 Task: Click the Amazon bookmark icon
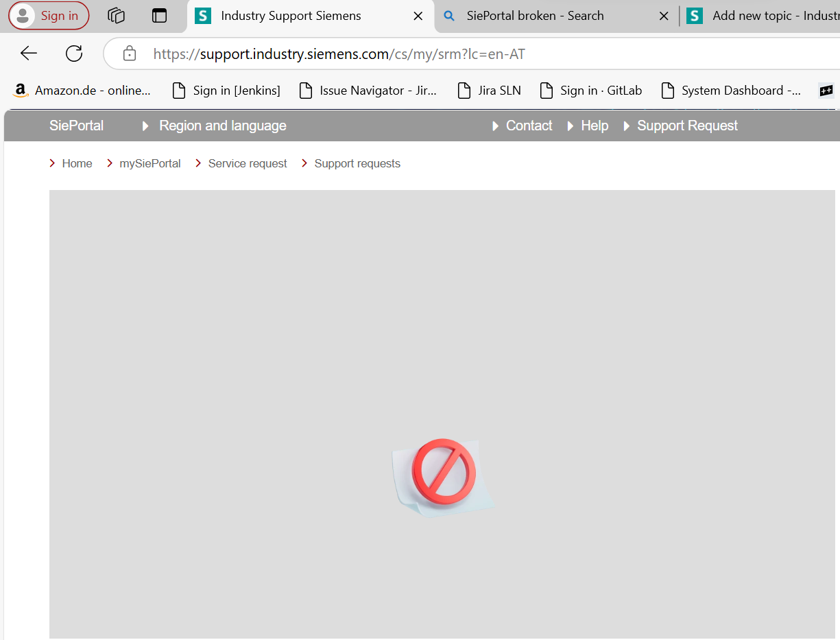point(20,91)
